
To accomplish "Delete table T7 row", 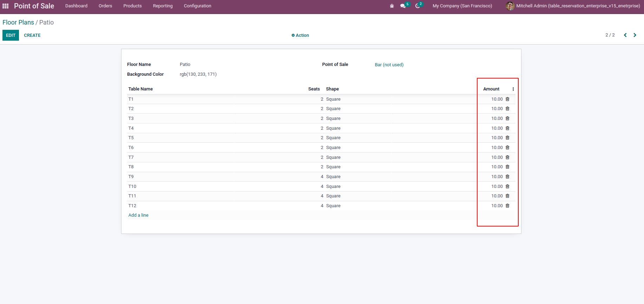I will click(507, 157).
